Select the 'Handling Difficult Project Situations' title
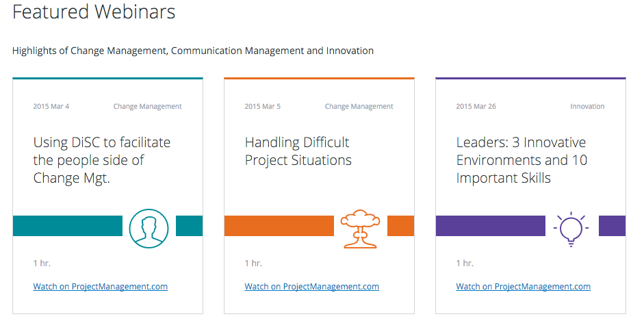The height and width of the screenshot is (334, 644). (298, 151)
